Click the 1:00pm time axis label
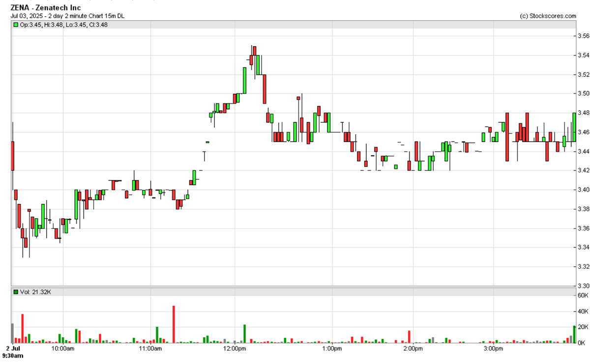 click(331, 348)
